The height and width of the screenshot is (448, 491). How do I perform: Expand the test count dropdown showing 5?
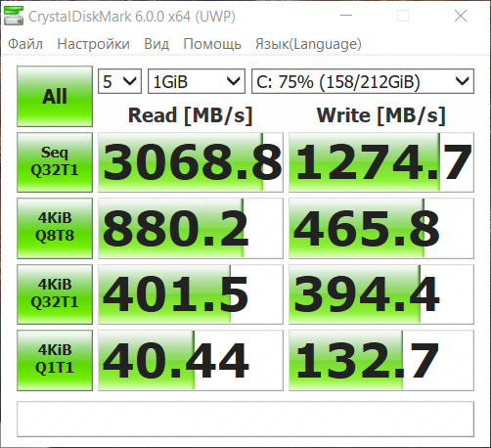pyautogui.click(x=119, y=81)
